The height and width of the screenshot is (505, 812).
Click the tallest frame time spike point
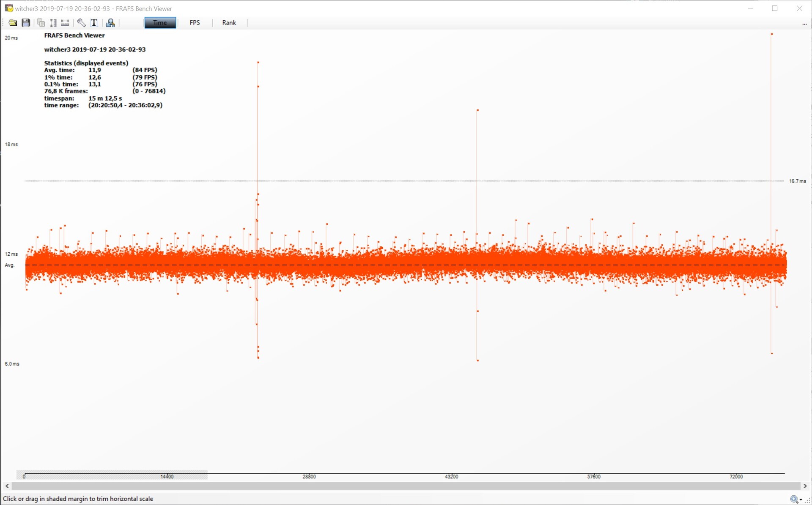772,34
